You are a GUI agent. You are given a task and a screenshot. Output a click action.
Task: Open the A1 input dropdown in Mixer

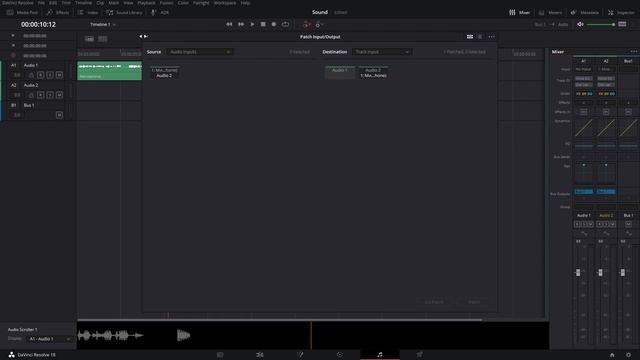click(x=584, y=69)
